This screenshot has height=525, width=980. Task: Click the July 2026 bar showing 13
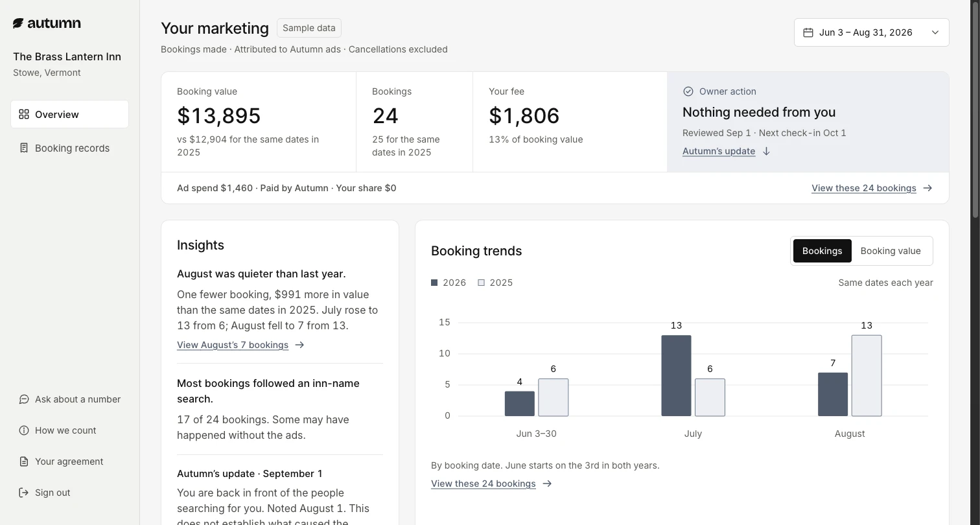676,375
